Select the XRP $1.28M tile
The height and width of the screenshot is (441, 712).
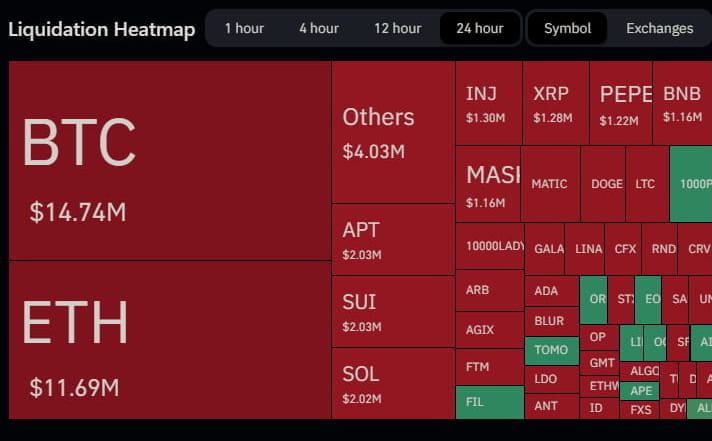pos(555,103)
